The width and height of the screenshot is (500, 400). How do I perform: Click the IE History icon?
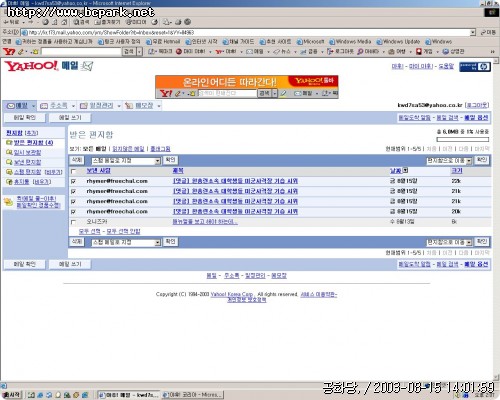(x=154, y=22)
